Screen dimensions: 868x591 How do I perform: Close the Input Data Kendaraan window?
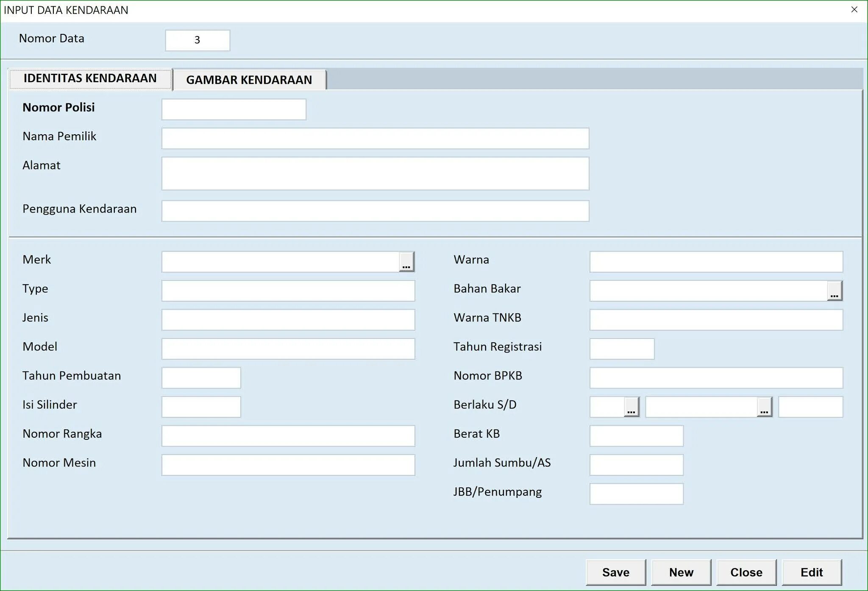coord(854,10)
